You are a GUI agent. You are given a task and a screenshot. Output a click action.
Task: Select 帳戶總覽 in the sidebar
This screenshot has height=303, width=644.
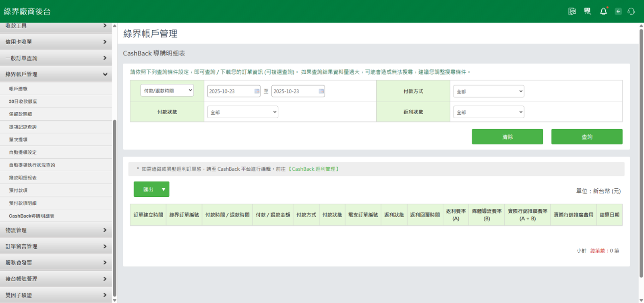click(x=19, y=89)
